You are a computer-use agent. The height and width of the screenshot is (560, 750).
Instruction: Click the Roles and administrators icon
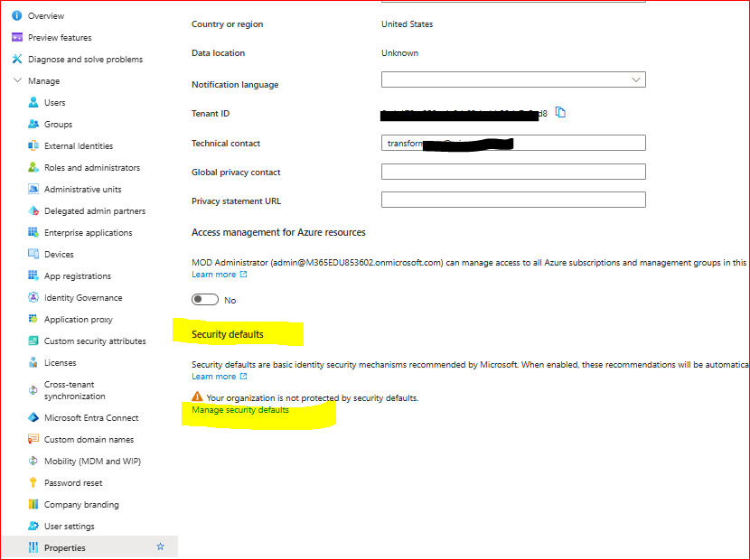[x=33, y=167]
